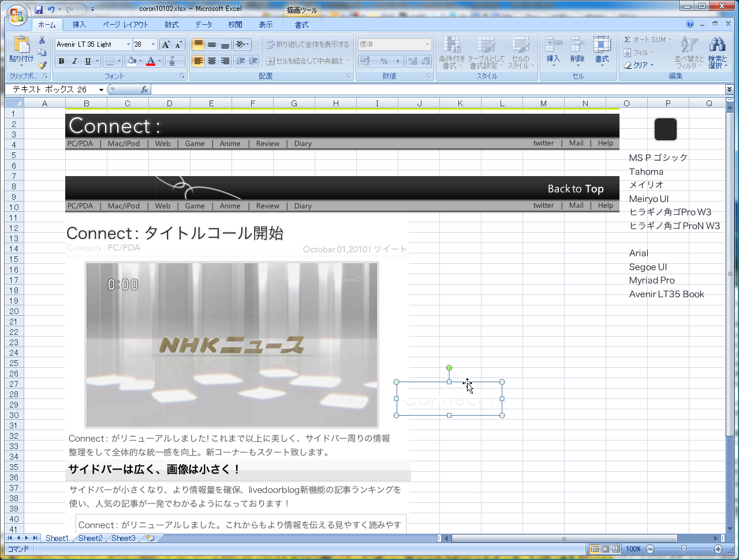Zoom in with the plus button

pyautogui.click(x=718, y=549)
